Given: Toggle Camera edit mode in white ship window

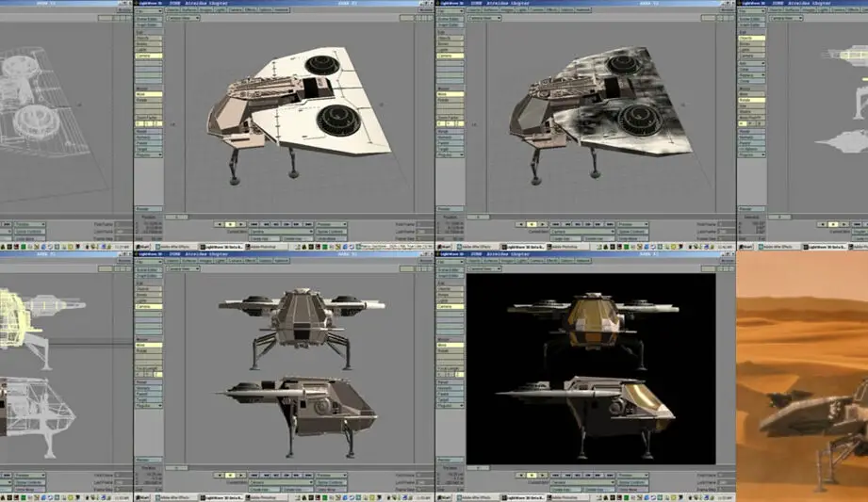Looking at the screenshot, I should (149, 56).
